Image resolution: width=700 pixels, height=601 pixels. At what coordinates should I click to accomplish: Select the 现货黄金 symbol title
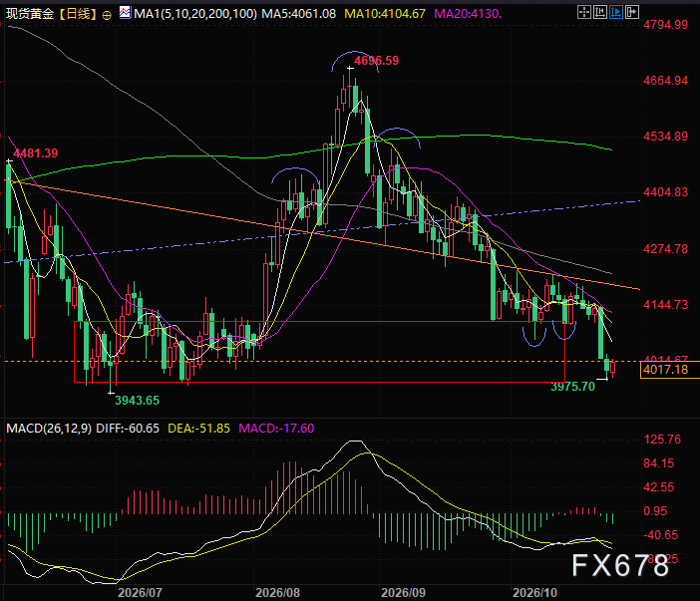[x=30, y=14]
